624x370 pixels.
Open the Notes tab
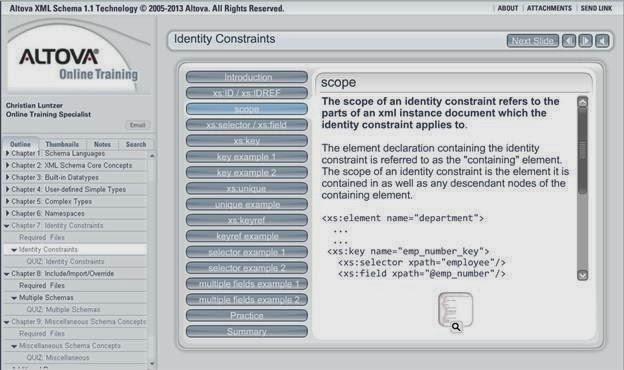pyautogui.click(x=102, y=144)
